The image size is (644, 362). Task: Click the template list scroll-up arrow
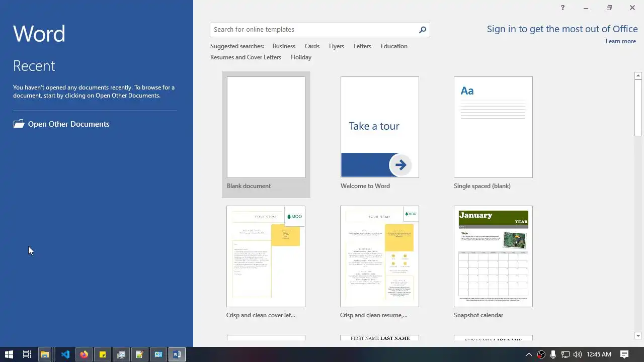pos(638,75)
